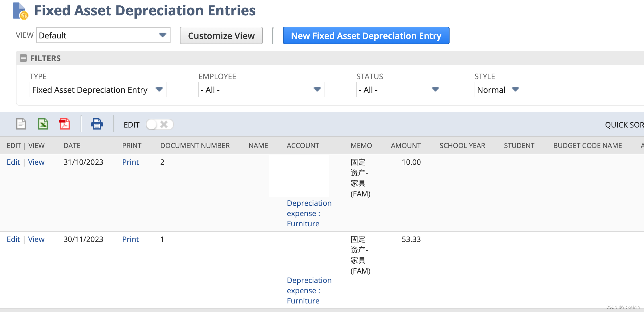Expand the EMPLOYEE filter dropdown

point(261,90)
